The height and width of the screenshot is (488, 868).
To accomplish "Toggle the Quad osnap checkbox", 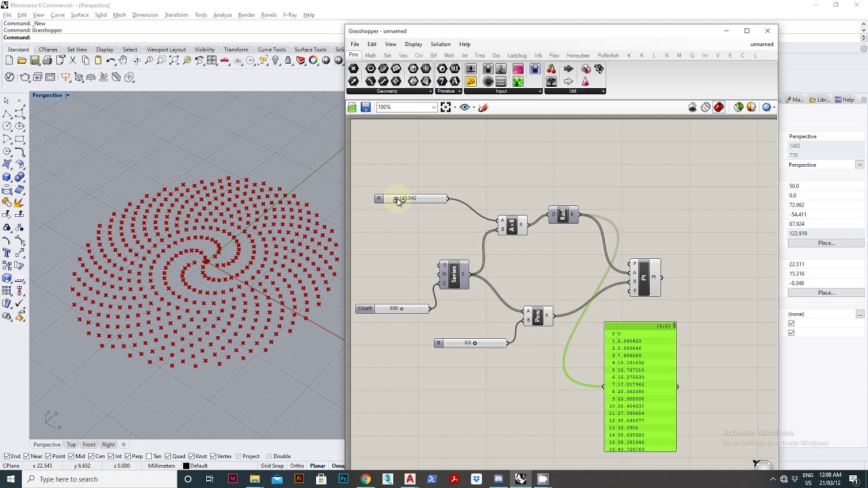I will point(168,456).
